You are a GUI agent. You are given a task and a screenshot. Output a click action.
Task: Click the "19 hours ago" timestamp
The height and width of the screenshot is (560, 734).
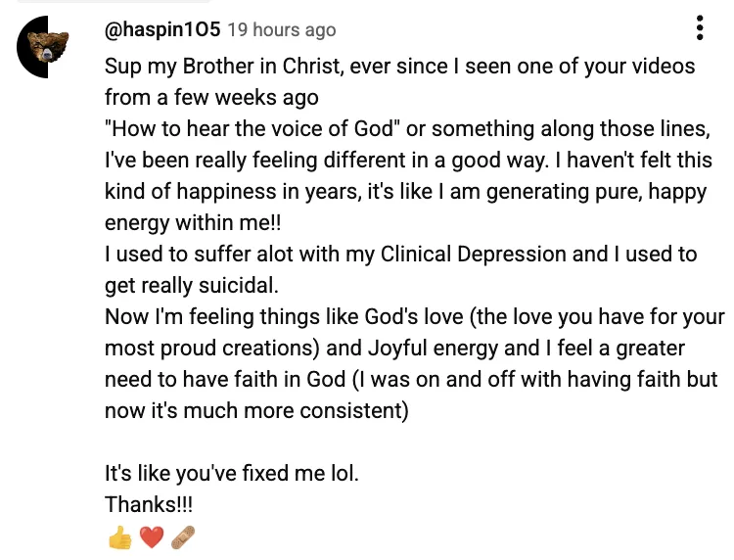tap(282, 30)
